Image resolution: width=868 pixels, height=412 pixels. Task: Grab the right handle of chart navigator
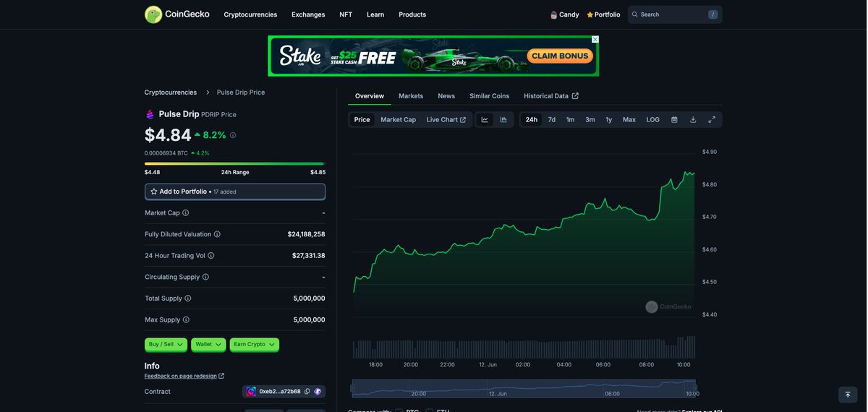coord(695,388)
